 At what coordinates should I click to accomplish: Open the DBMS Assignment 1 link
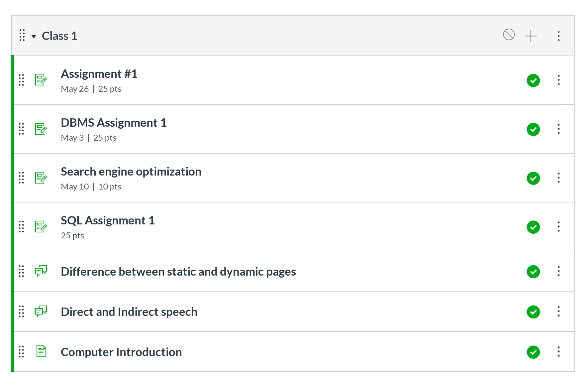114,123
